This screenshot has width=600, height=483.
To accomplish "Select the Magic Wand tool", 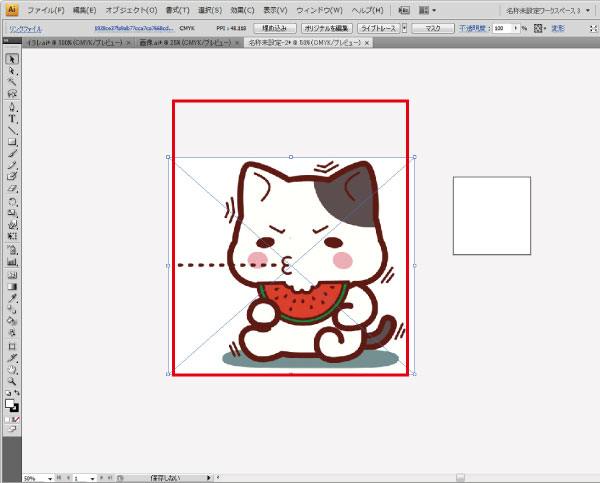I will [12, 82].
